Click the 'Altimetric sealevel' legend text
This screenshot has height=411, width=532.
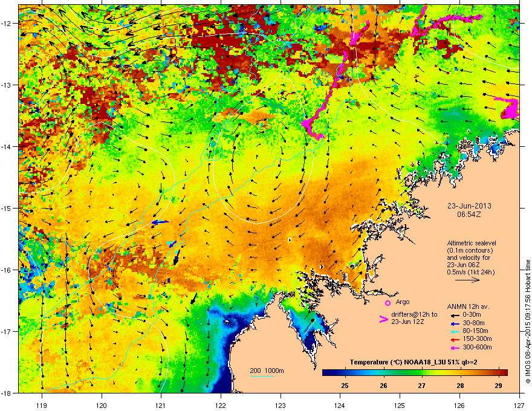tap(472, 243)
